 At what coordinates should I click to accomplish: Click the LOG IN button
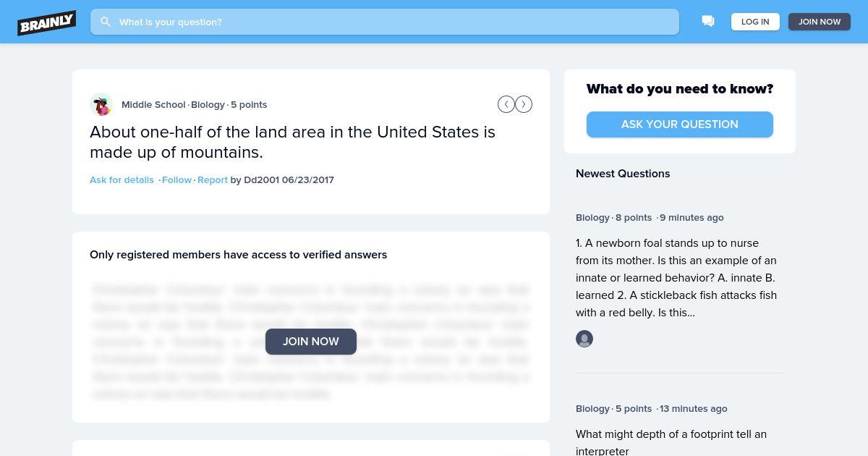click(x=755, y=22)
